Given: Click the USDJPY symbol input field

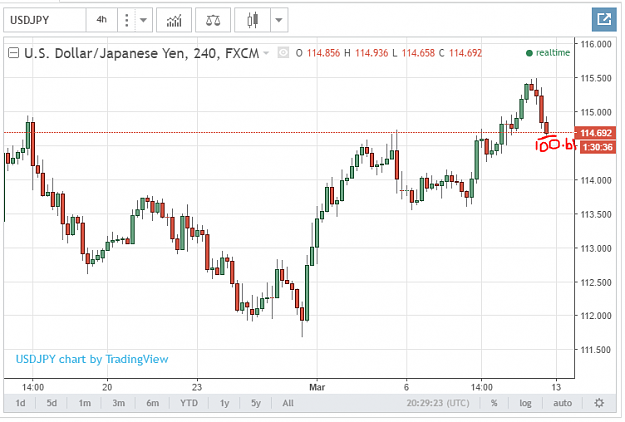Looking at the screenshot, I should (x=45, y=20).
